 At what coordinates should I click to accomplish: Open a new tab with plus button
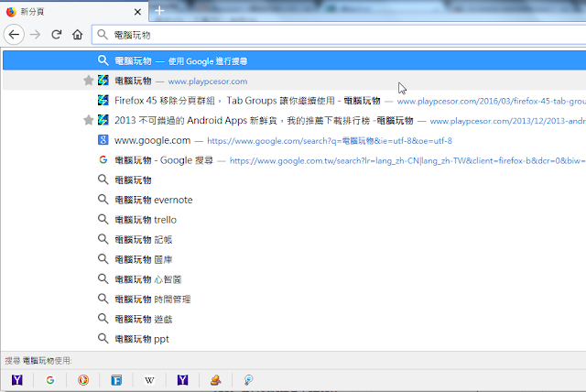[x=159, y=11]
